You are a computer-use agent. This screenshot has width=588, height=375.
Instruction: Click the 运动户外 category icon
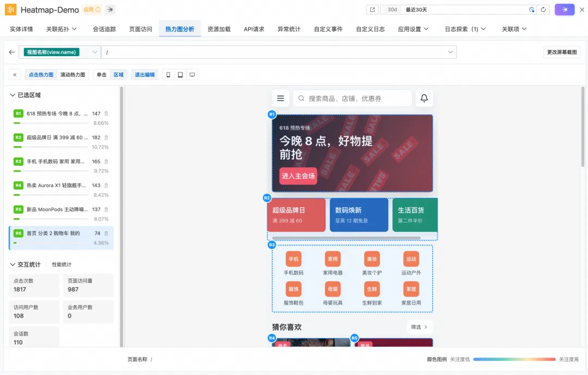(411, 259)
